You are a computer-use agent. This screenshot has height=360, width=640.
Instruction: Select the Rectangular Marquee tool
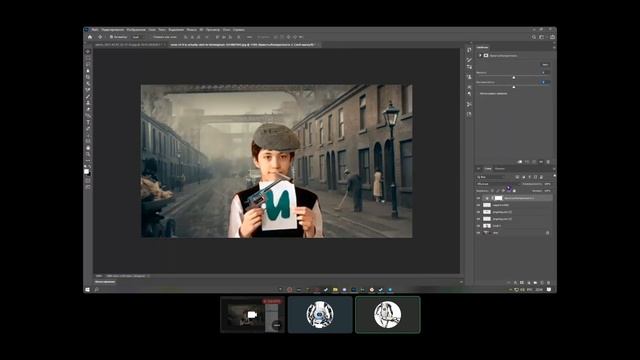tap(88, 58)
